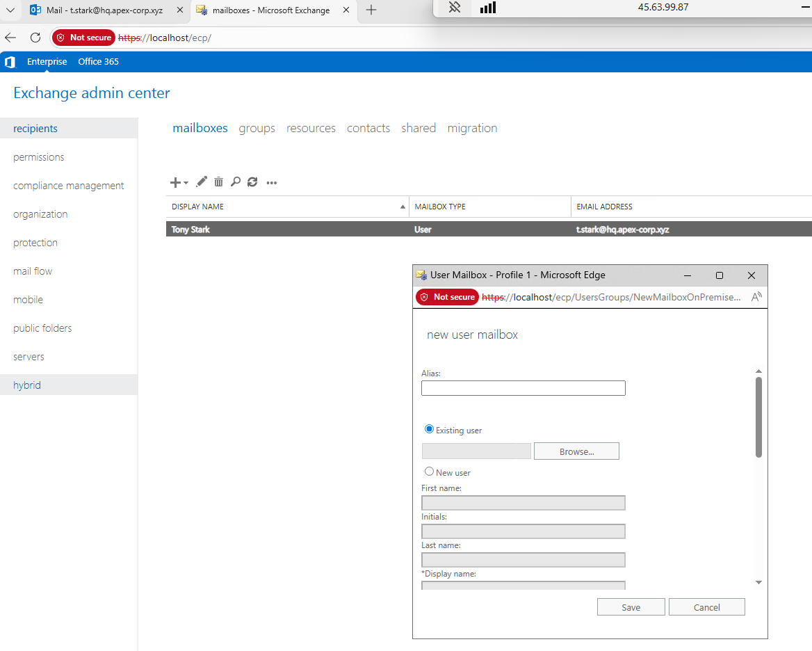Sort by EMAIL ADDRESS column header
Viewport: 812px width, 651px height.
tap(691, 207)
